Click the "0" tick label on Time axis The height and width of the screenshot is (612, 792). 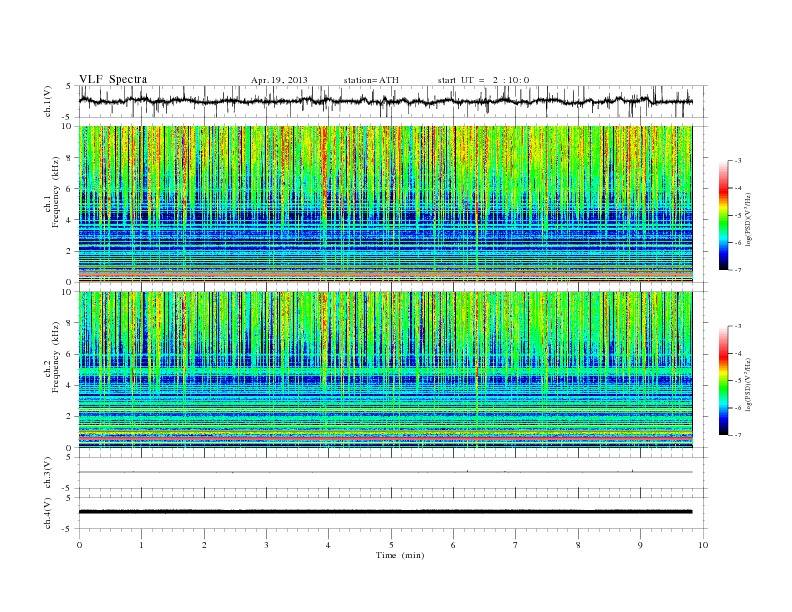(79, 545)
